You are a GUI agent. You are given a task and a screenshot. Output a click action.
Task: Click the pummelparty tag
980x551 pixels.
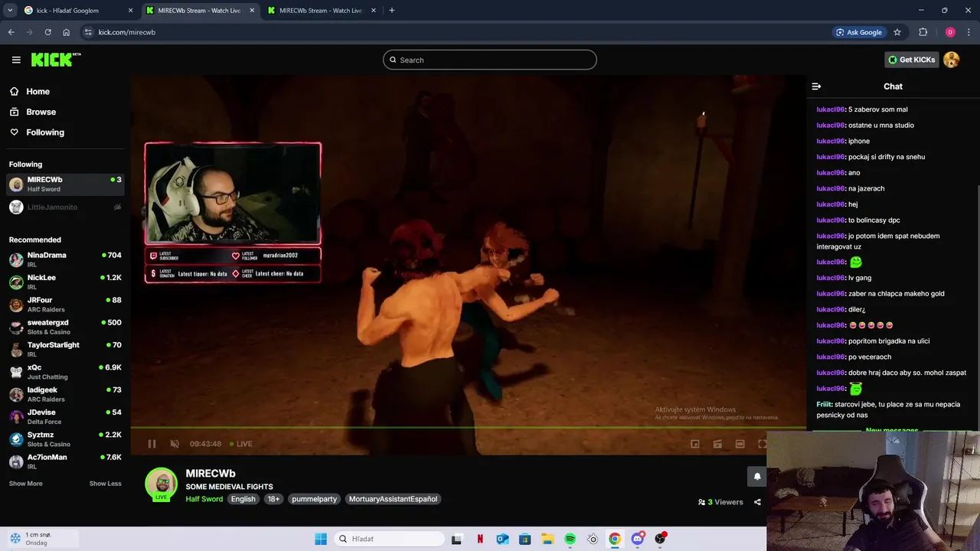click(314, 499)
